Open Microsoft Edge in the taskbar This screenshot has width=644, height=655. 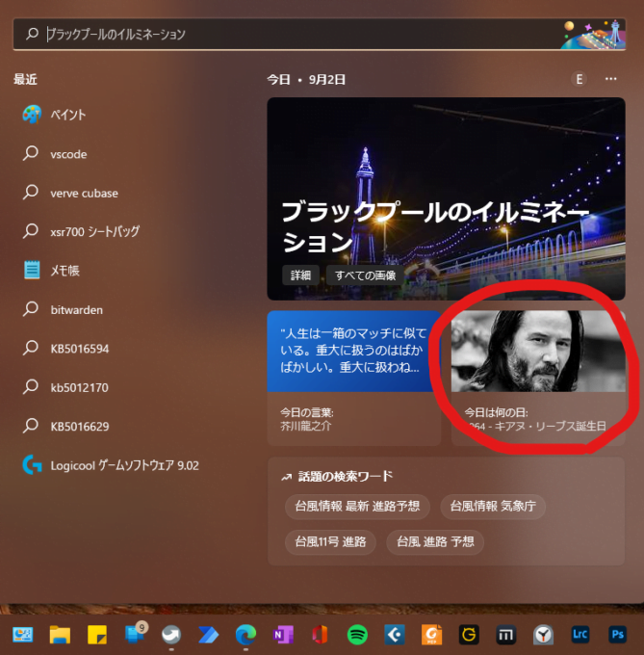245,634
